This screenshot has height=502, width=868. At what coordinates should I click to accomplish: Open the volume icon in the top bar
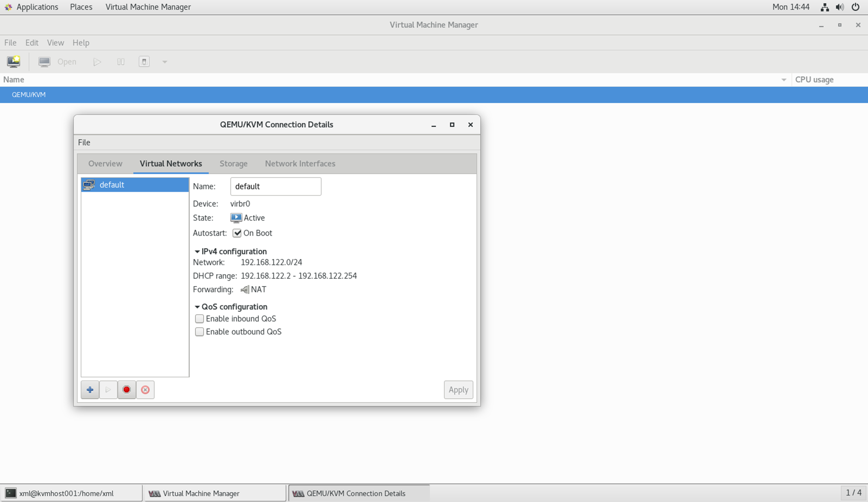click(840, 7)
